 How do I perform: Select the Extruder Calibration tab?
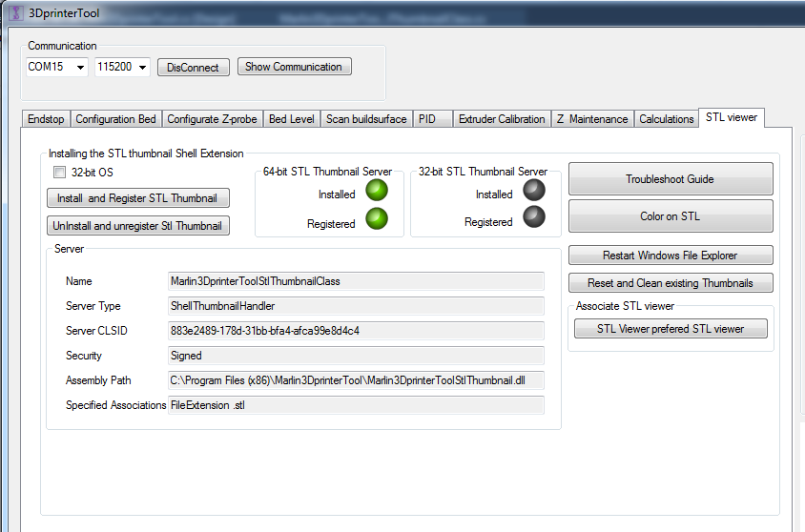click(x=502, y=119)
